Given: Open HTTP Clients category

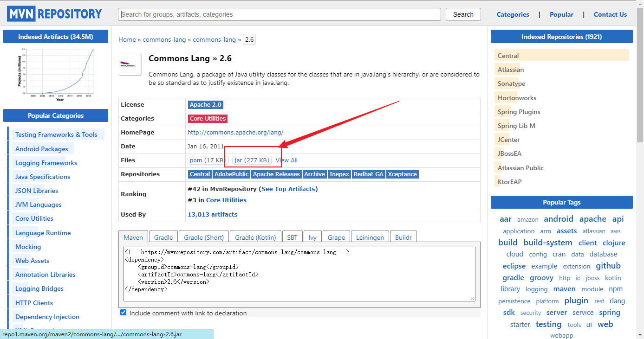Looking at the screenshot, I should (x=34, y=303).
